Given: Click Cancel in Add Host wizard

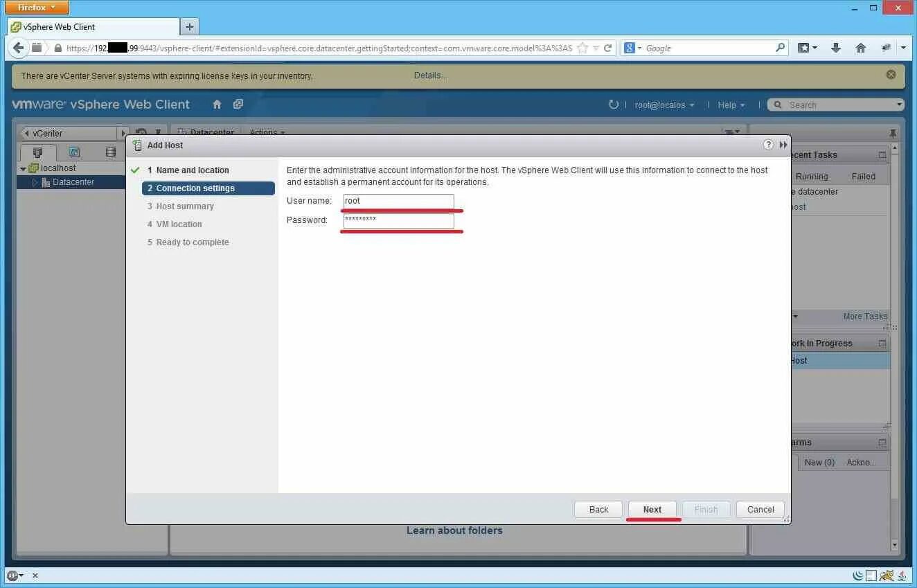Looking at the screenshot, I should coord(760,509).
